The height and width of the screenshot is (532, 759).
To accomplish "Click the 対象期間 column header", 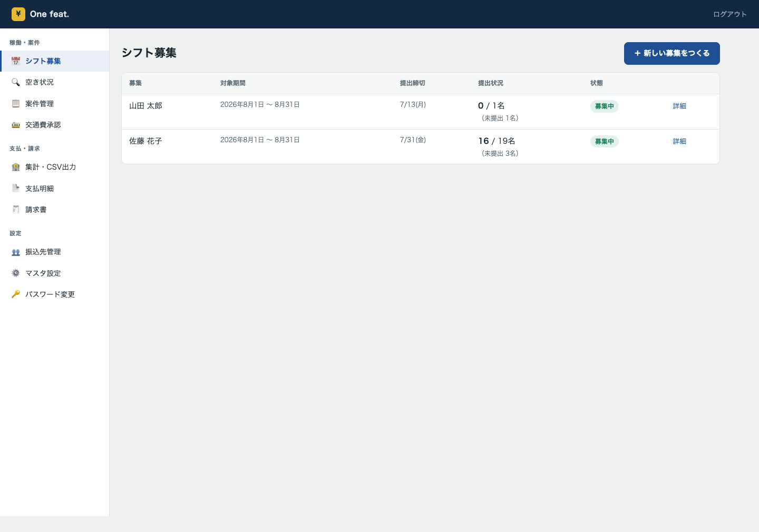I will 233,83.
